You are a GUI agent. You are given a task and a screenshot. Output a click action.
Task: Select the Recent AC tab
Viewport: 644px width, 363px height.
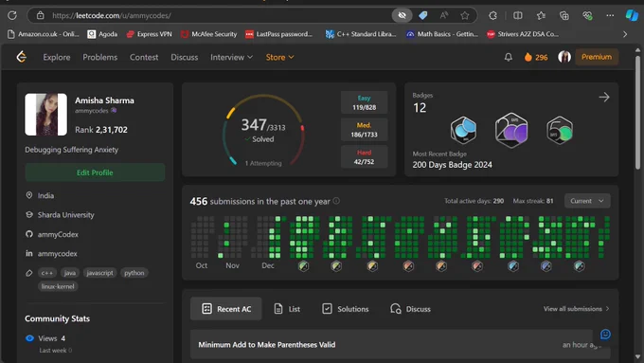[x=226, y=309]
